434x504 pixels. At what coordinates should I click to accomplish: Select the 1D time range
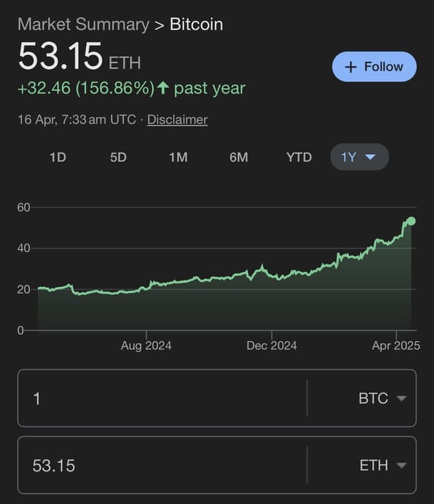(58, 157)
